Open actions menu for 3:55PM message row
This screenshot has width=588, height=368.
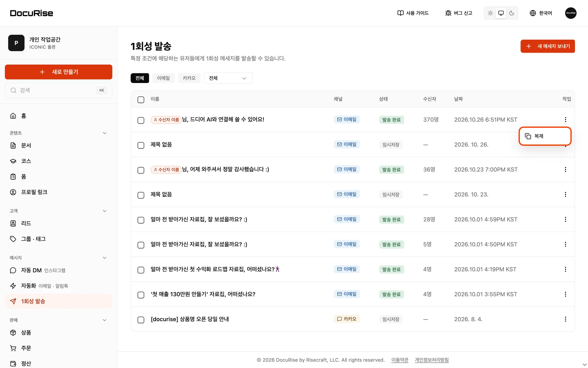pyautogui.click(x=565, y=294)
